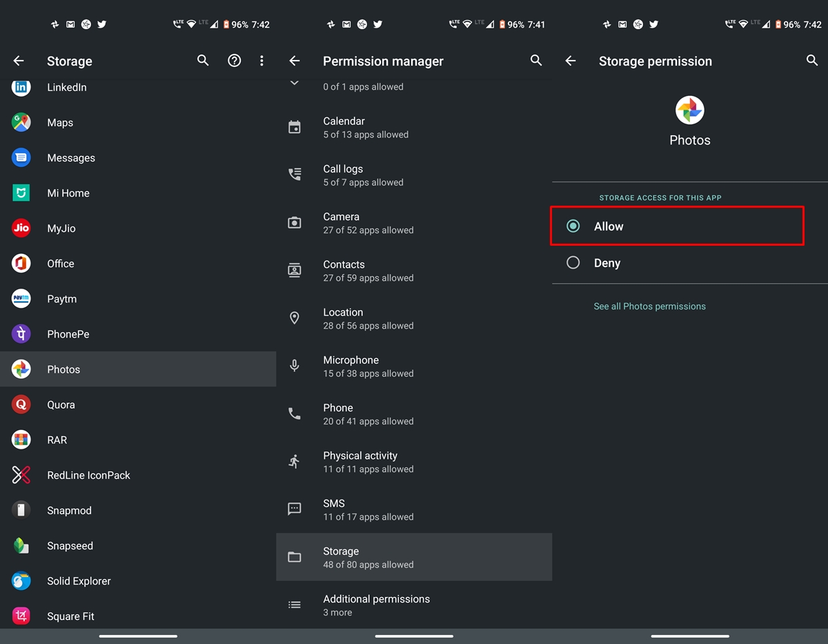Go back from Storage permission screen
This screenshot has width=828, height=644.
click(571, 61)
